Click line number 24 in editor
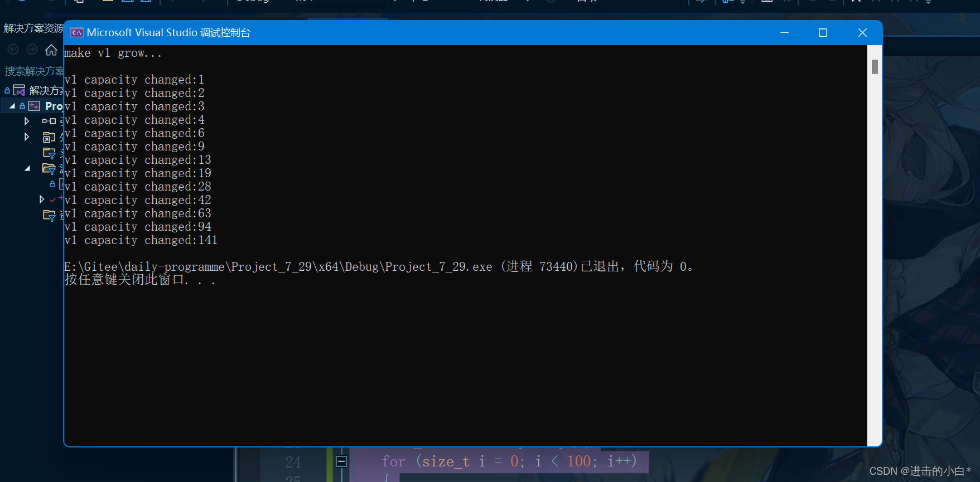The width and height of the screenshot is (980, 482). [293, 462]
